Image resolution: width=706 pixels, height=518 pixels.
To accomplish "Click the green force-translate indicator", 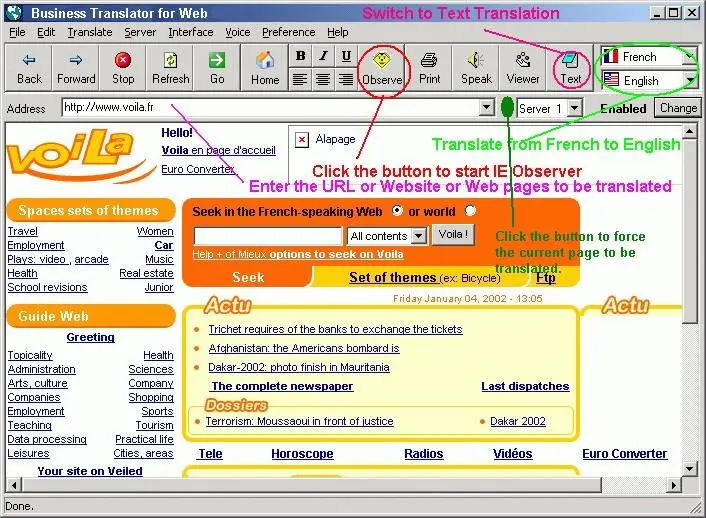I will pyautogui.click(x=507, y=107).
